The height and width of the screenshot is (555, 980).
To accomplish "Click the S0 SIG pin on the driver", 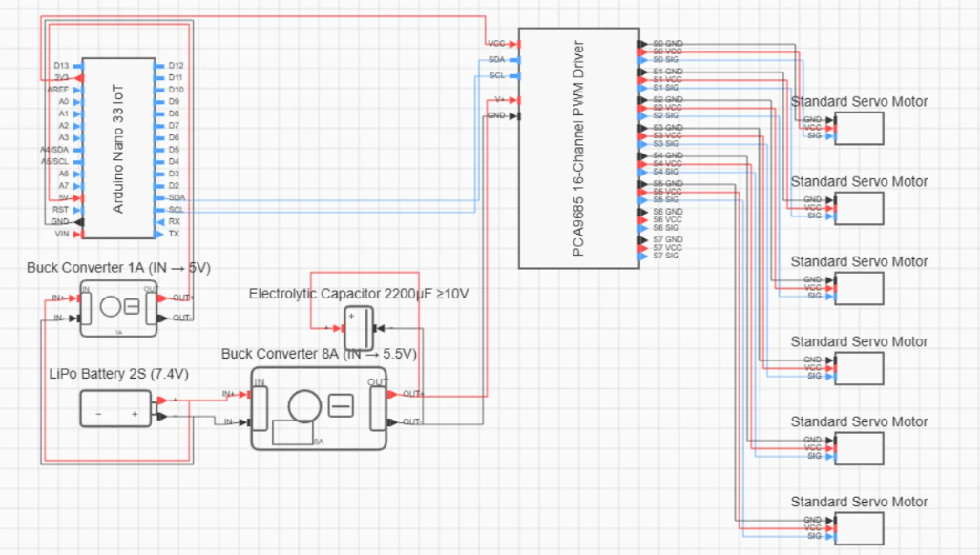I will (x=640, y=59).
